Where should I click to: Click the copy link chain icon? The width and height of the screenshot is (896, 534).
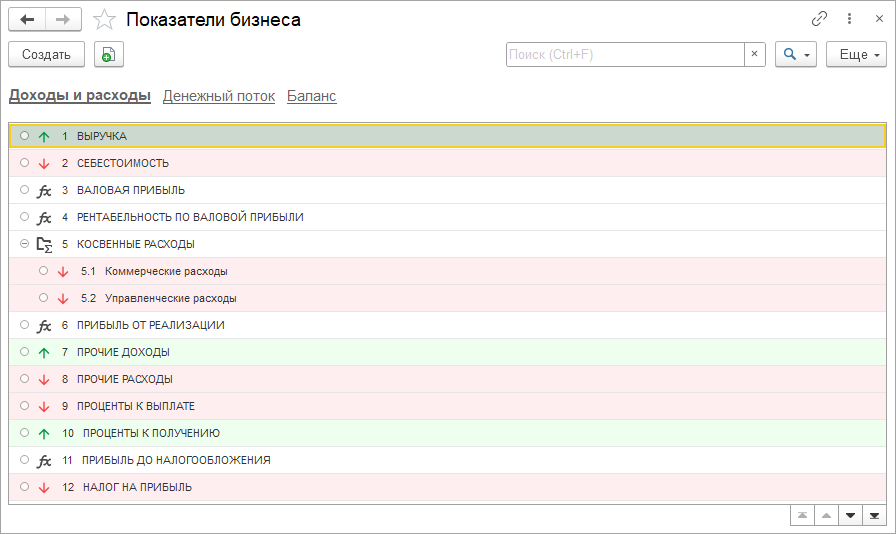819,19
